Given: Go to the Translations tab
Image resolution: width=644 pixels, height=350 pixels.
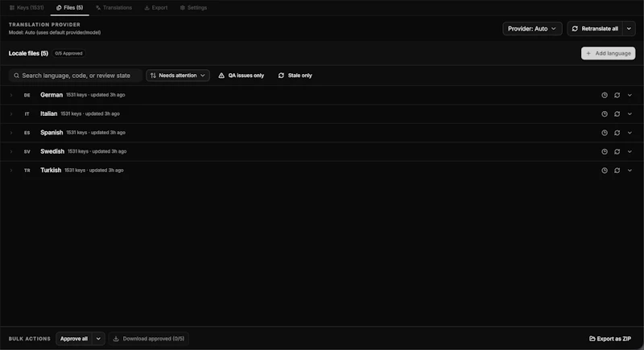Looking at the screenshot, I should pyautogui.click(x=114, y=8).
